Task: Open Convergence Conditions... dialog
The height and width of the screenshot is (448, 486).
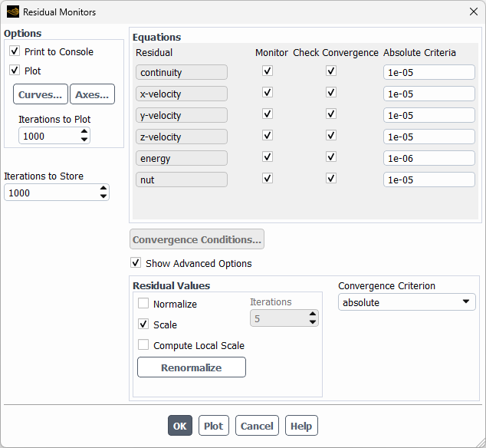Action: click(x=197, y=239)
